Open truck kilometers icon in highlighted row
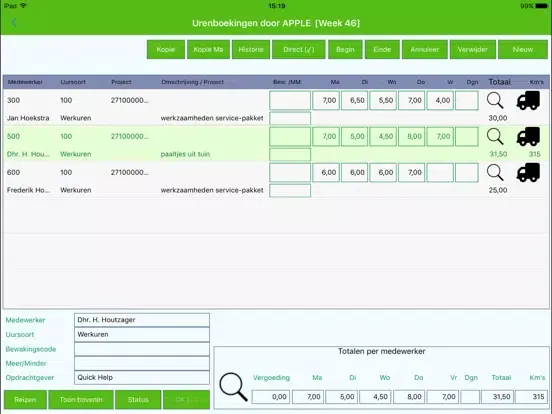 [x=528, y=137]
